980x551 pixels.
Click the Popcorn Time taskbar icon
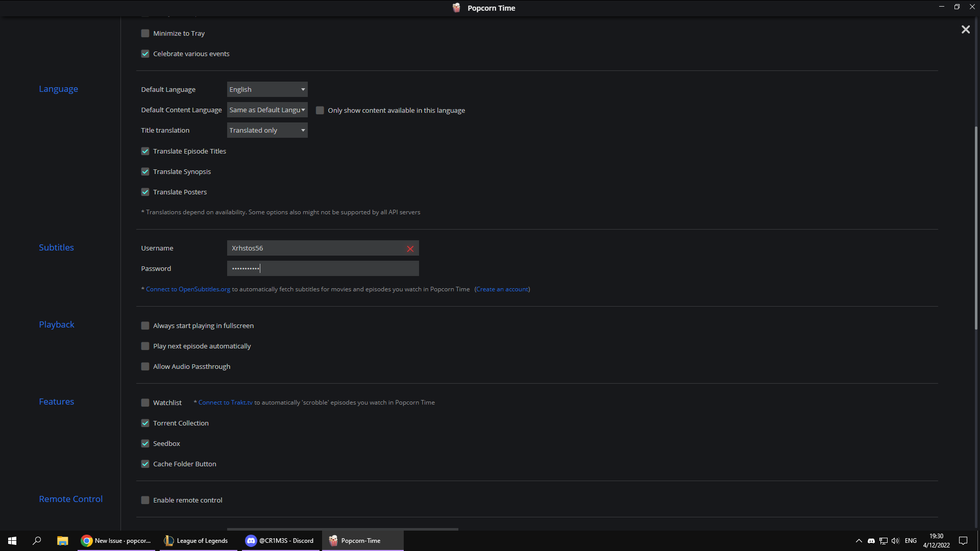coord(362,540)
